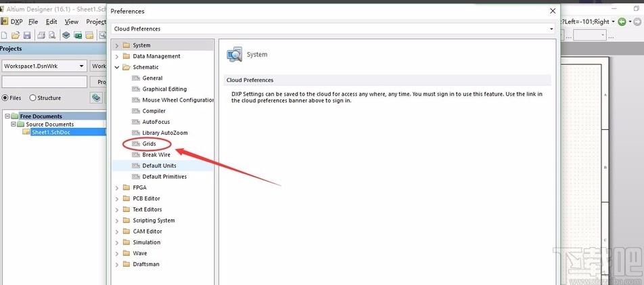Expand the Text Editors node
This screenshot has width=644, height=285.
click(117, 209)
